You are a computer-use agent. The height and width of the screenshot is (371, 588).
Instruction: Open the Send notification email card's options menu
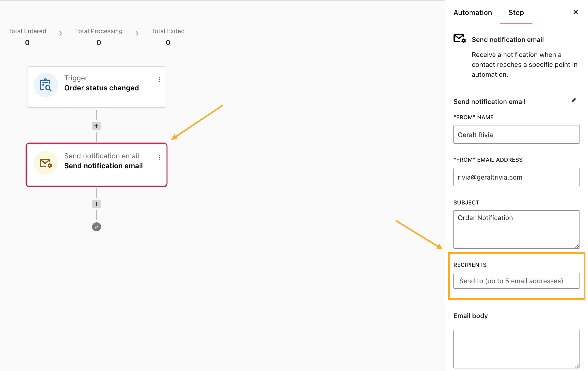click(x=160, y=158)
